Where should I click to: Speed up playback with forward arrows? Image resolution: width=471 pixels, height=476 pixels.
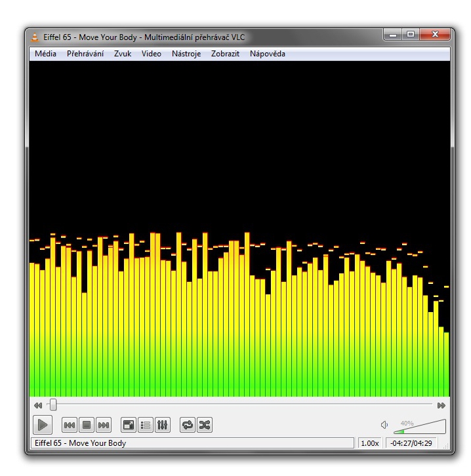pyautogui.click(x=441, y=405)
